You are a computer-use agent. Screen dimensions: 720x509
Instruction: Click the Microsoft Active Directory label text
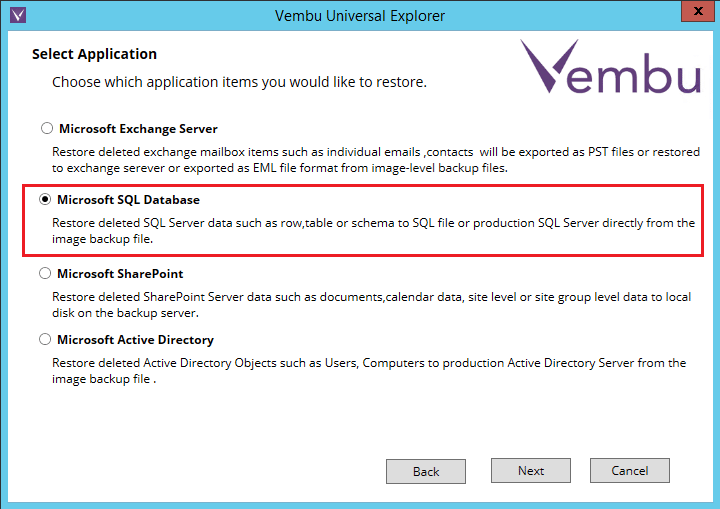[136, 340]
